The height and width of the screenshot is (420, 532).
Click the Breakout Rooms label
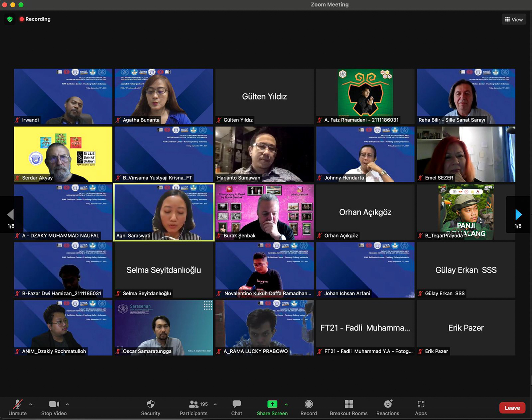[x=349, y=413]
